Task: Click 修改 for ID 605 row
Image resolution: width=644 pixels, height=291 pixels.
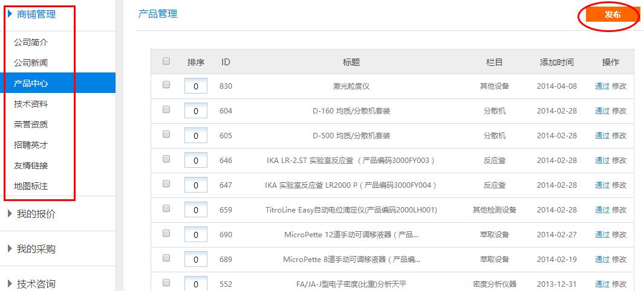Action: click(619, 136)
